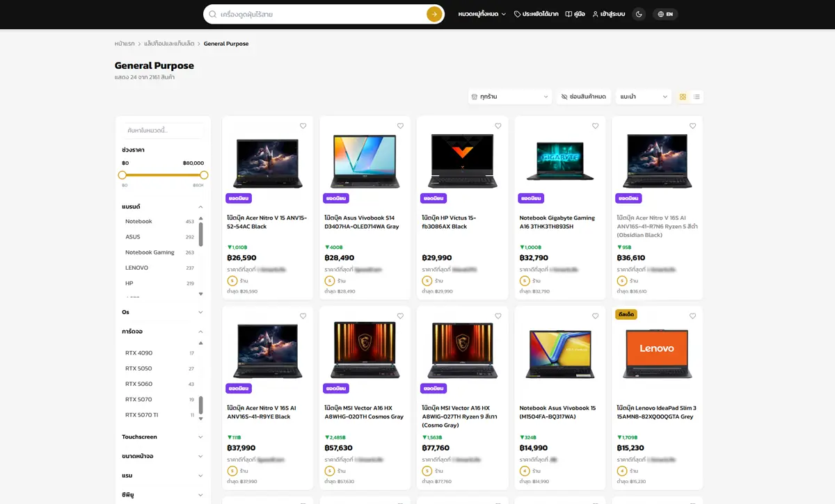Image resolution: width=835 pixels, height=504 pixels.
Task: Open the หมวดหมู่ทั้งหมด categories menu
Action: 482,14
